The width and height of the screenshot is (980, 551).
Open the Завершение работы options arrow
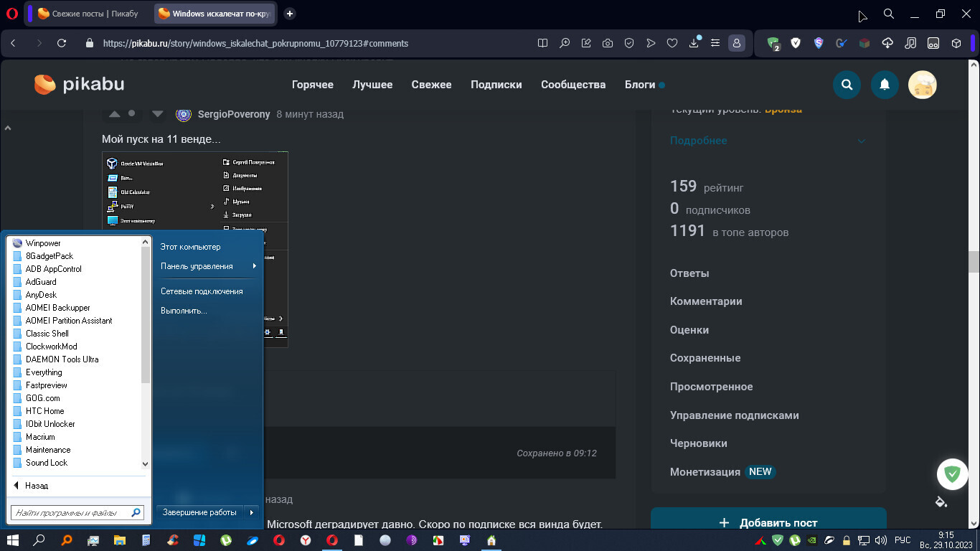coord(251,512)
